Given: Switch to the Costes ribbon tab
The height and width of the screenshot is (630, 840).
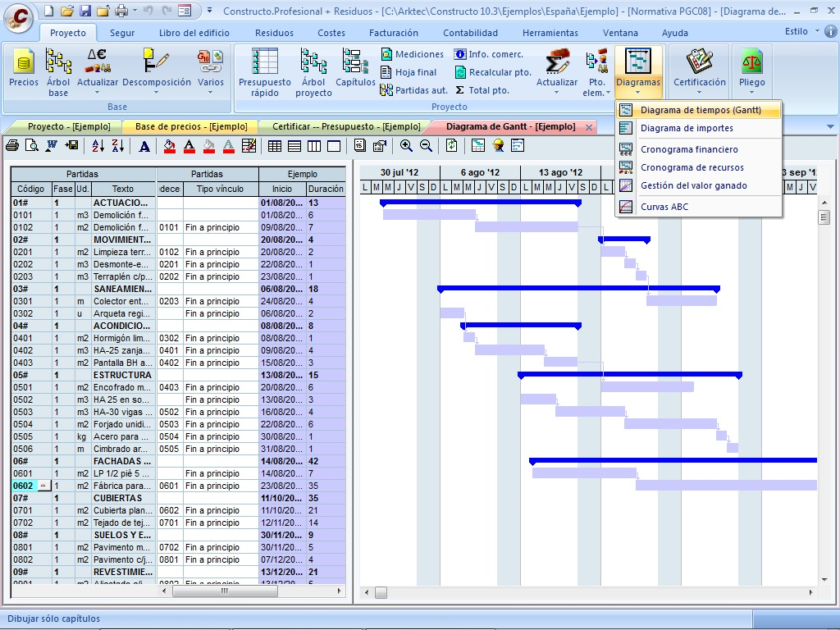Looking at the screenshot, I should [331, 33].
